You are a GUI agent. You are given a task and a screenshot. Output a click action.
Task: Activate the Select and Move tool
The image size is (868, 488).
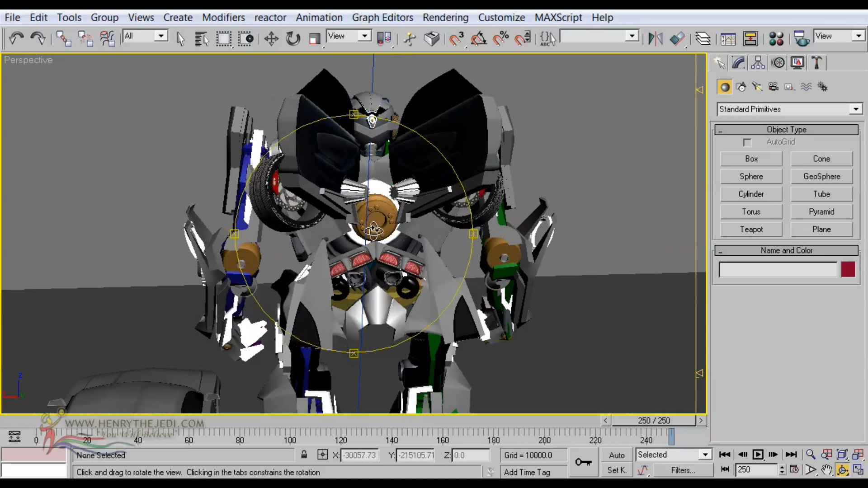(271, 39)
